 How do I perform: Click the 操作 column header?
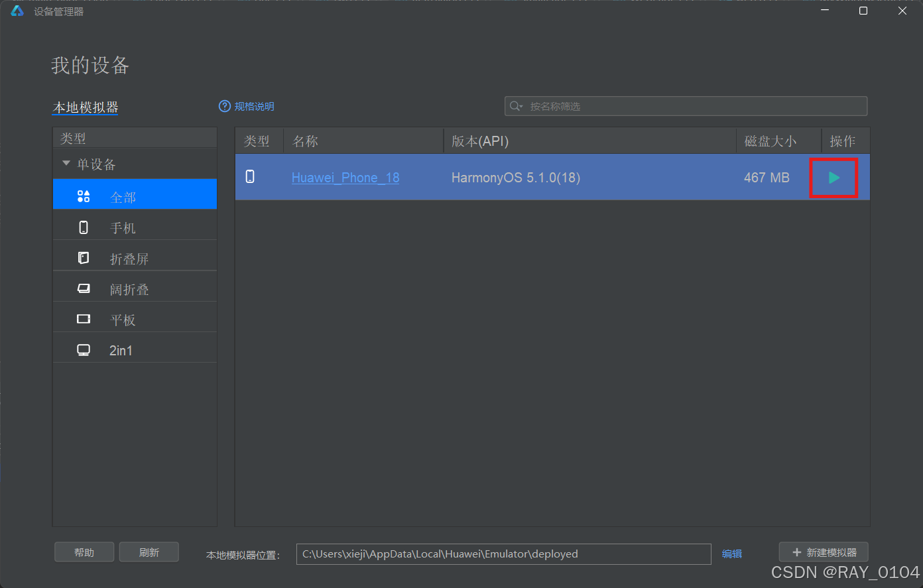(x=845, y=141)
